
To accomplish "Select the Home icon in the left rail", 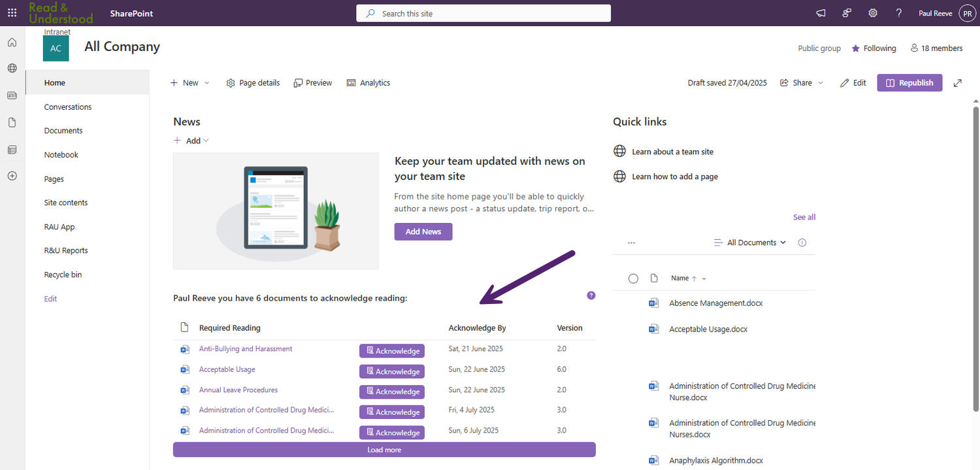I will pyautogui.click(x=12, y=42).
